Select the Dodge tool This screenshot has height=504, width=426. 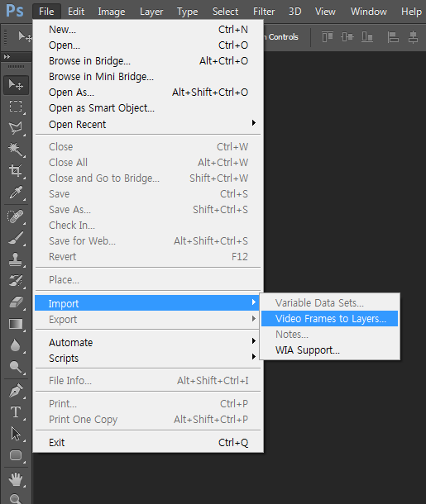[16, 366]
